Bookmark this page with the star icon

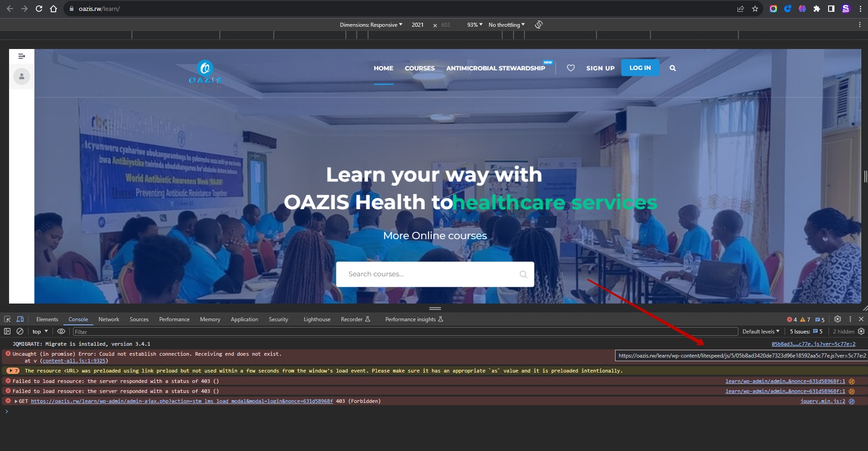(x=755, y=9)
